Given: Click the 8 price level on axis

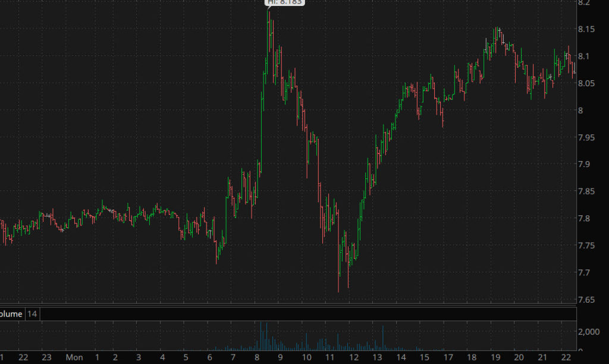Looking at the screenshot, I should [580, 110].
